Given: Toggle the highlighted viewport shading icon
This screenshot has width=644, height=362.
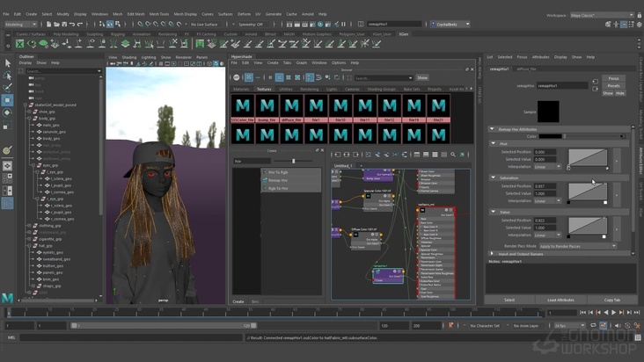Looking at the screenshot, I should [216, 63].
